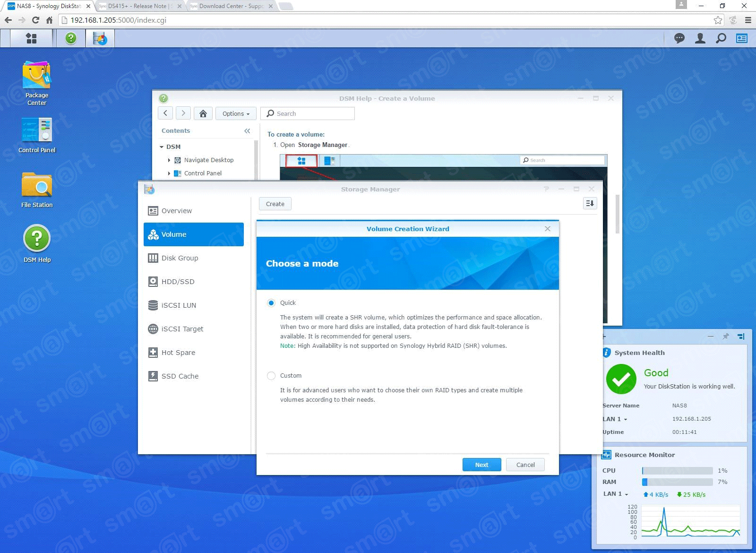
Task: Open the Control Panel desktop icon
Action: (37, 136)
